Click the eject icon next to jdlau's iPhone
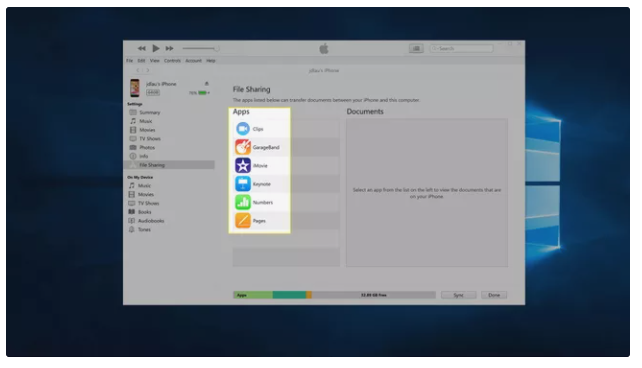Viewport: 642px width, 368px height. coord(207,84)
